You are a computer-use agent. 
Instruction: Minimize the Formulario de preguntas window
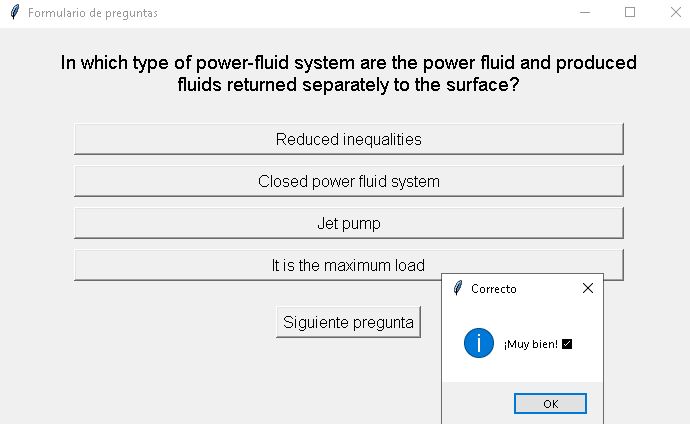(x=584, y=13)
